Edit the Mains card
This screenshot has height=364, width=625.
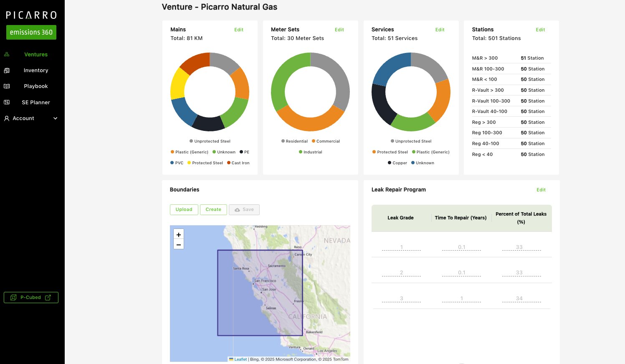pyautogui.click(x=239, y=30)
